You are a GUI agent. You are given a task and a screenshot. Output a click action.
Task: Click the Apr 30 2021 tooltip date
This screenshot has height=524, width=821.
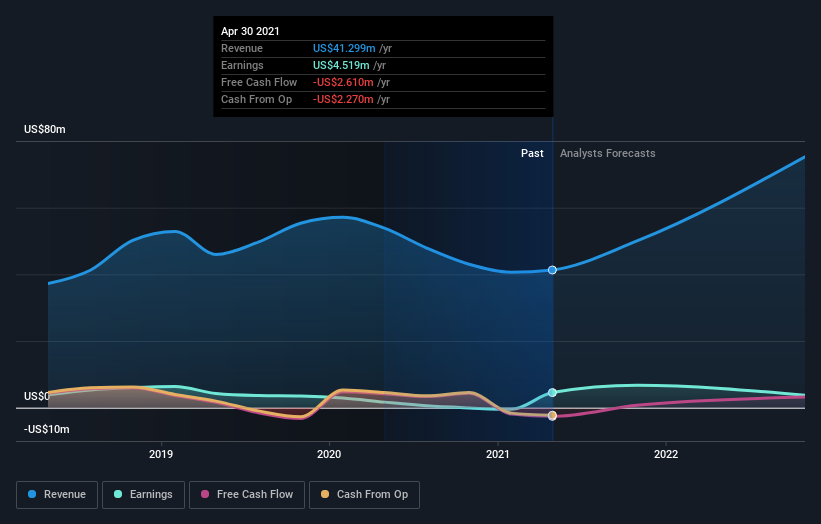(250, 31)
